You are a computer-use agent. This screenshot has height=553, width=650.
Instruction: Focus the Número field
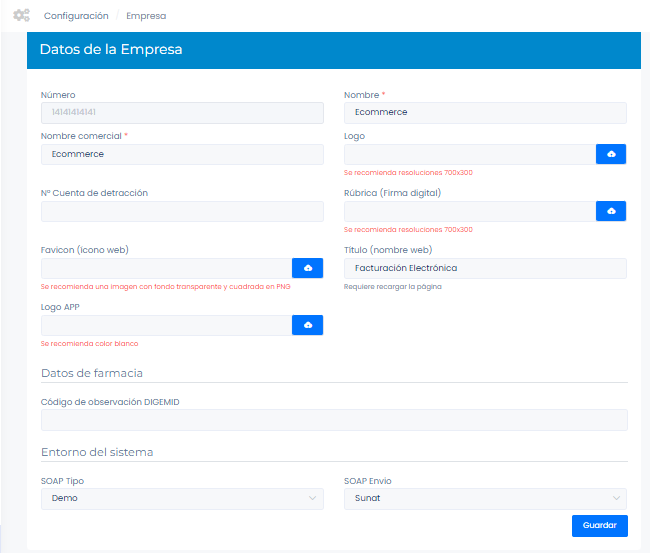point(182,113)
